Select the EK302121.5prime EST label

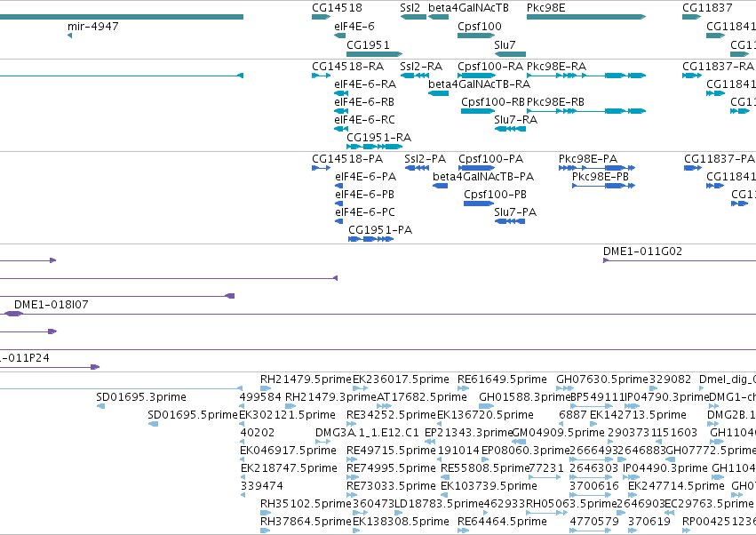[287, 415]
